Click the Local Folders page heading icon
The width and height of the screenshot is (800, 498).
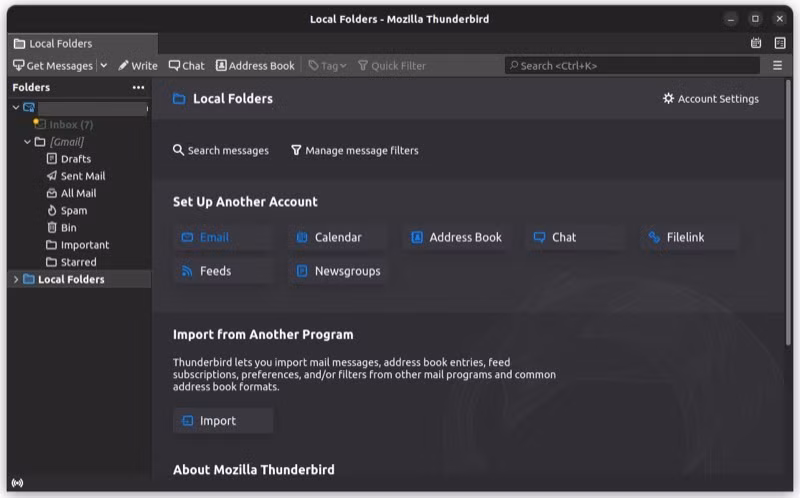pos(179,99)
